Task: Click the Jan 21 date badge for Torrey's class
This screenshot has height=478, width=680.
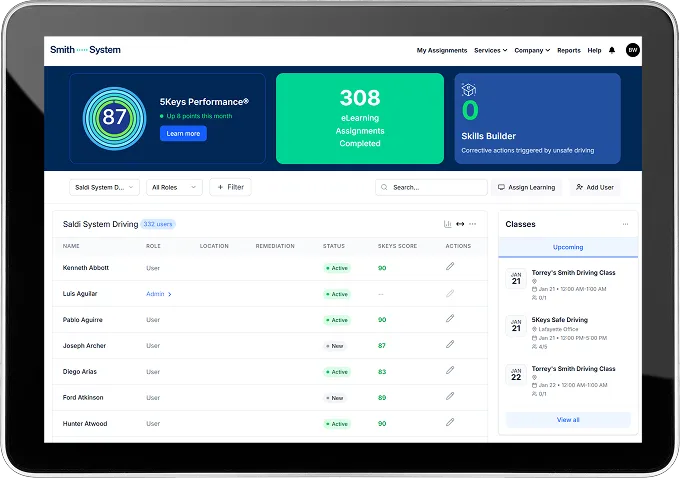Action: pos(516,278)
